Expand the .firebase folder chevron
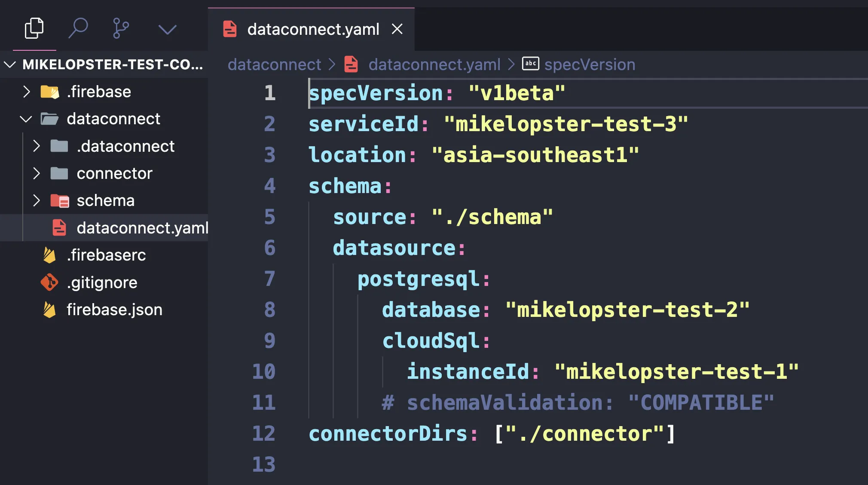 tap(26, 92)
